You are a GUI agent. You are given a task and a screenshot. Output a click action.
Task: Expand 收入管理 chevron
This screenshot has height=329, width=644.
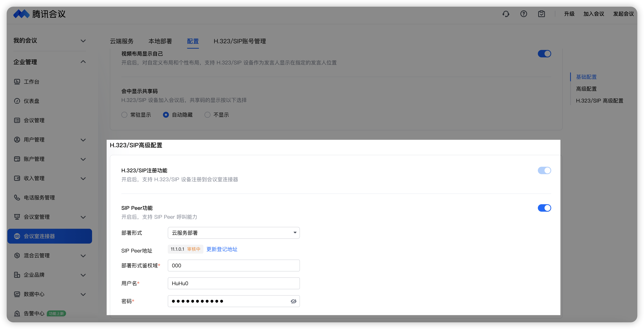click(x=83, y=178)
